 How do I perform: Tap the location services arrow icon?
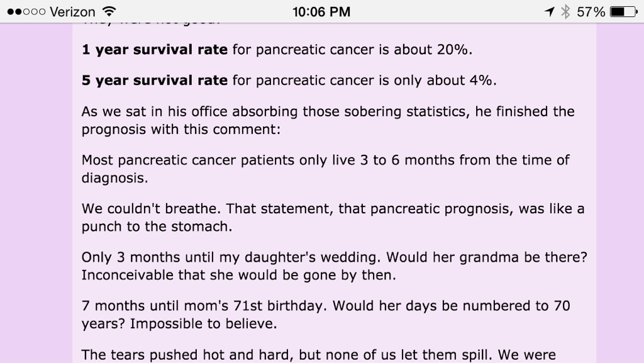(x=550, y=11)
